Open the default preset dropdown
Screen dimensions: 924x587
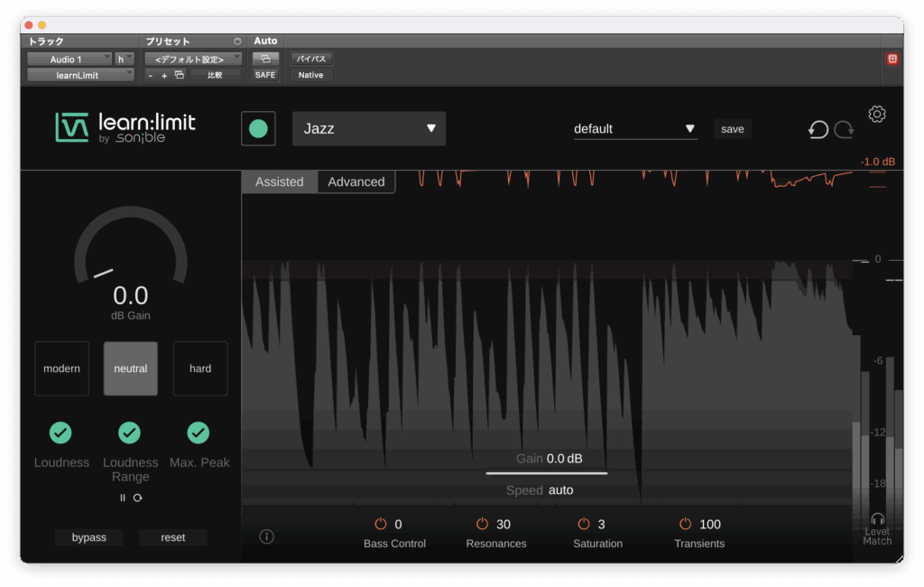(635, 129)
